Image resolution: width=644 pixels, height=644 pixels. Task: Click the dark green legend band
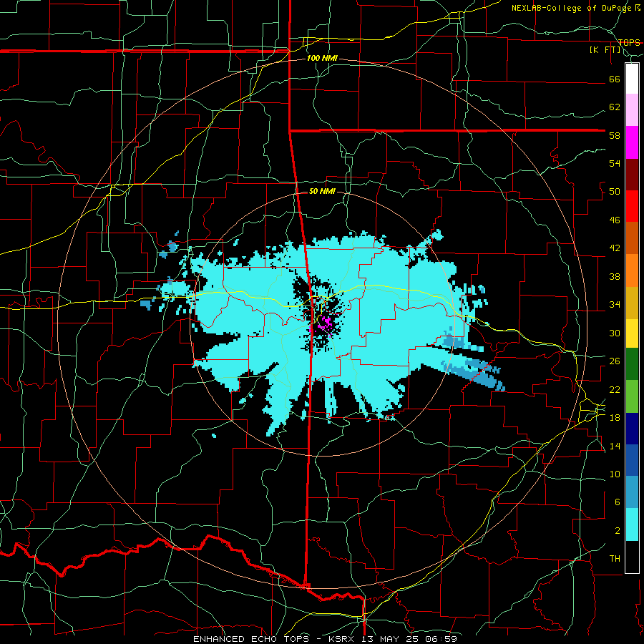tap(632, 364)
